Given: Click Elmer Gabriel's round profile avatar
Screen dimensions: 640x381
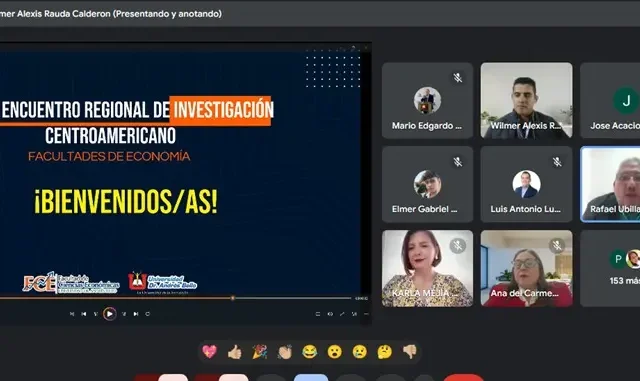Looking at the screenshot, I should click(427, 184).
